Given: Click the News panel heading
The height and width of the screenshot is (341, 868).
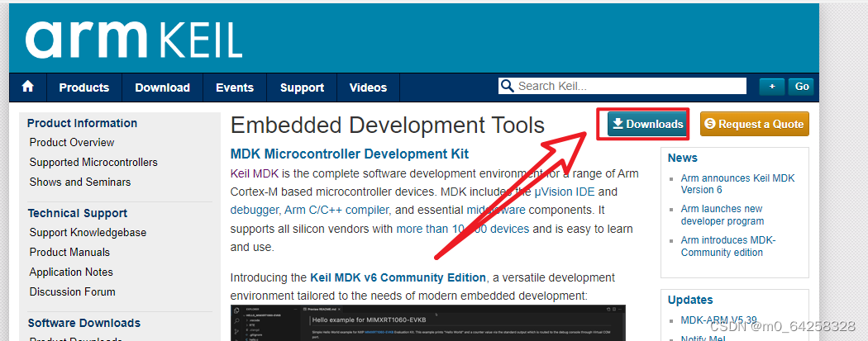Looking at the screenshot, I should click(683, 158).
